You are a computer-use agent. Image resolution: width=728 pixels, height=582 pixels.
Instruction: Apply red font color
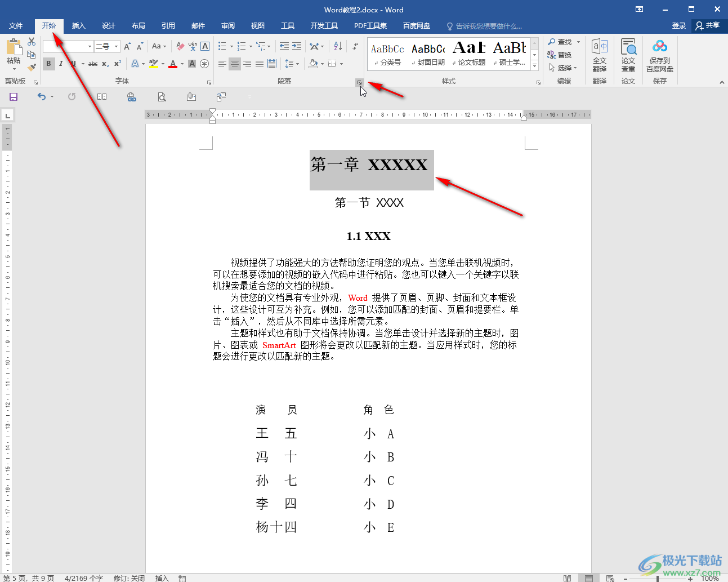tap(173, 64)
